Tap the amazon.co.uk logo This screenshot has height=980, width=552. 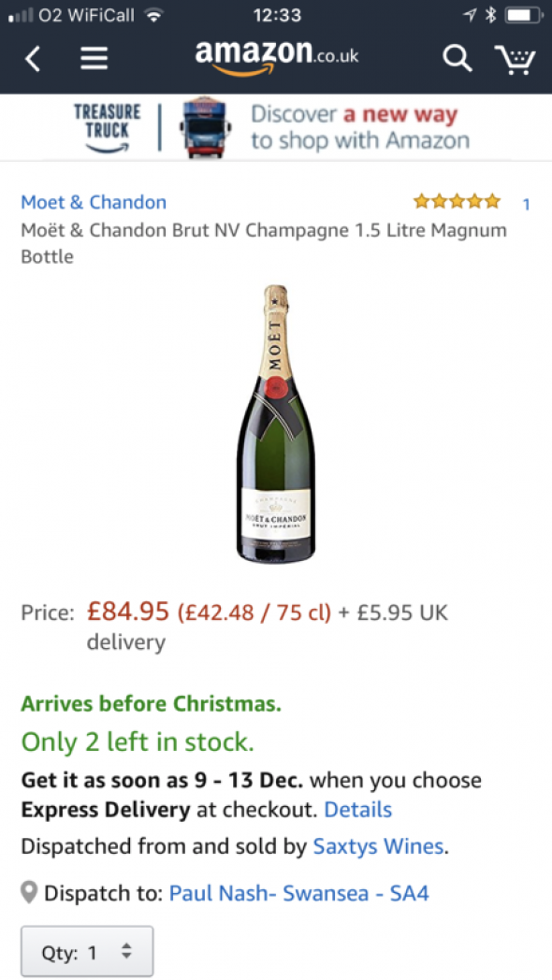pos(276,58)
